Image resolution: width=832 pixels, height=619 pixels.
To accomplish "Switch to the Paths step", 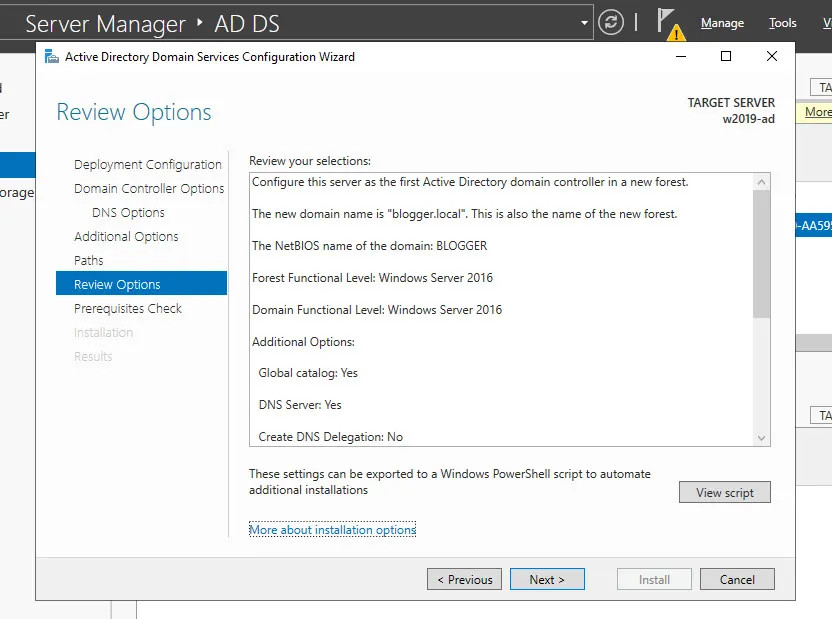I will tap(89, 261).
